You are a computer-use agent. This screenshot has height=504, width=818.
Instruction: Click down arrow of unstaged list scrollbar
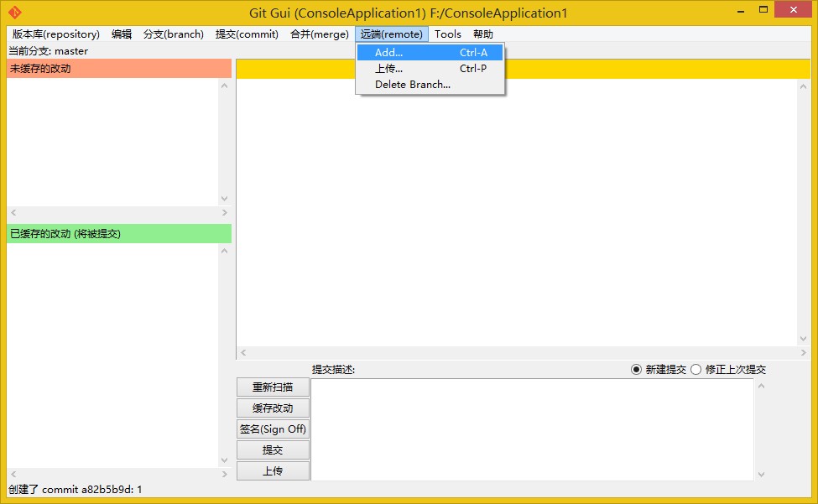coord(224,199)
